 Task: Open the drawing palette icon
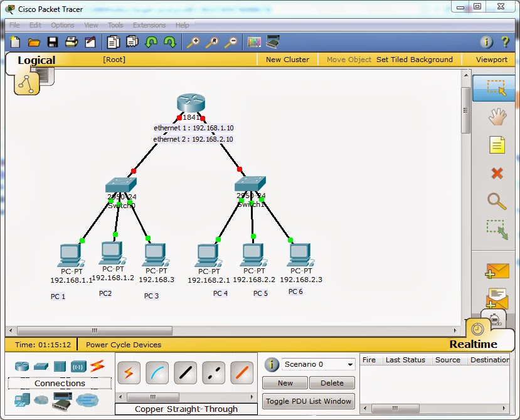pyautogui.click(x=254, y=42)
